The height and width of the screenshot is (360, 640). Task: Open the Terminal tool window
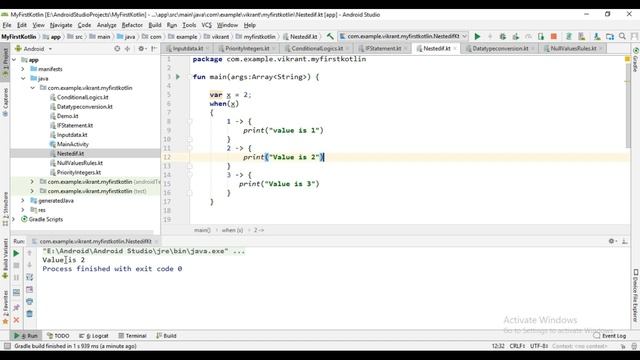[132, 336]
